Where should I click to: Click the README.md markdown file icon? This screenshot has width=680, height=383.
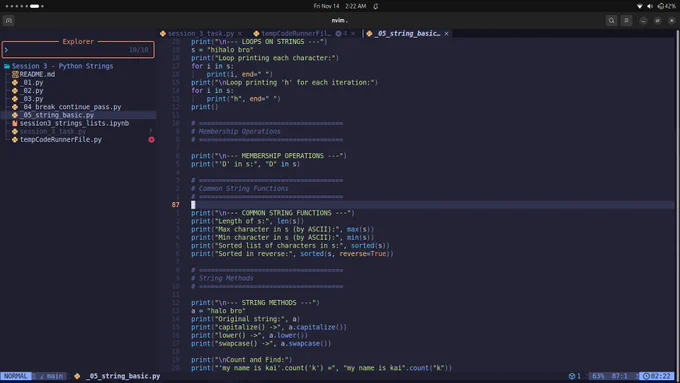click(15, 74)
